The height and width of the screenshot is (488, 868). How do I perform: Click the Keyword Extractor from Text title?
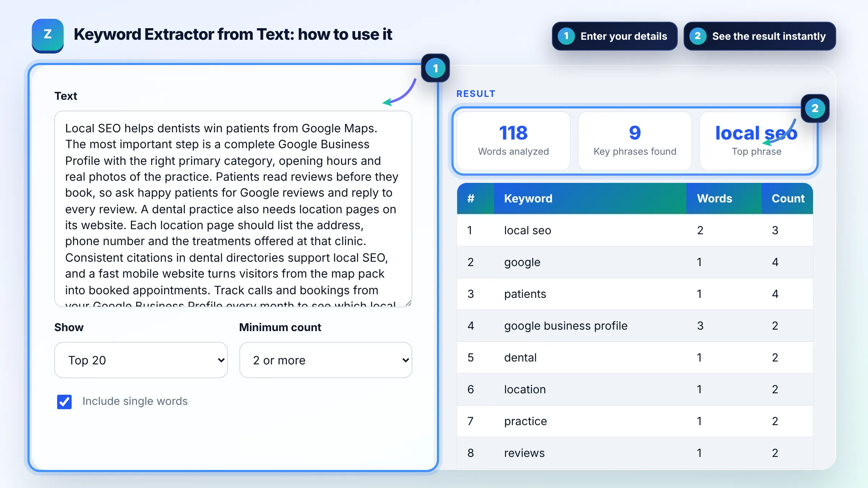(x=233, y=35)
